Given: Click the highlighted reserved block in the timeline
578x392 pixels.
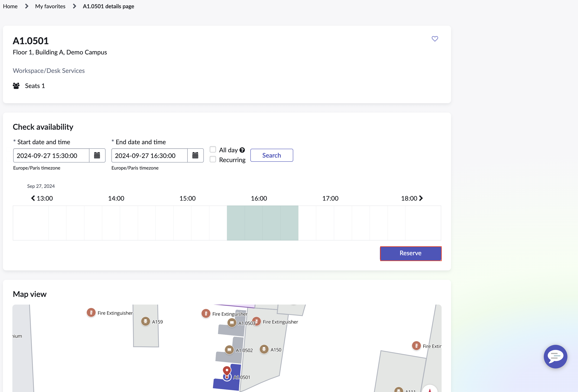Looking at the screenshot, I should click(263, 223).
